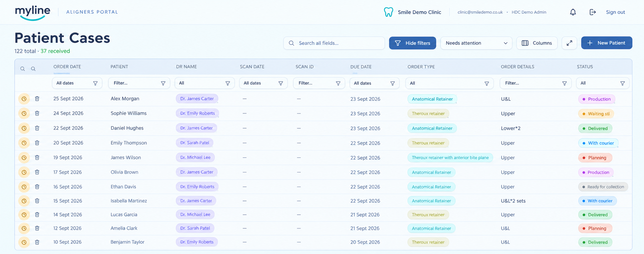
Task: Open the notifications bell
Action: (573, 12)
